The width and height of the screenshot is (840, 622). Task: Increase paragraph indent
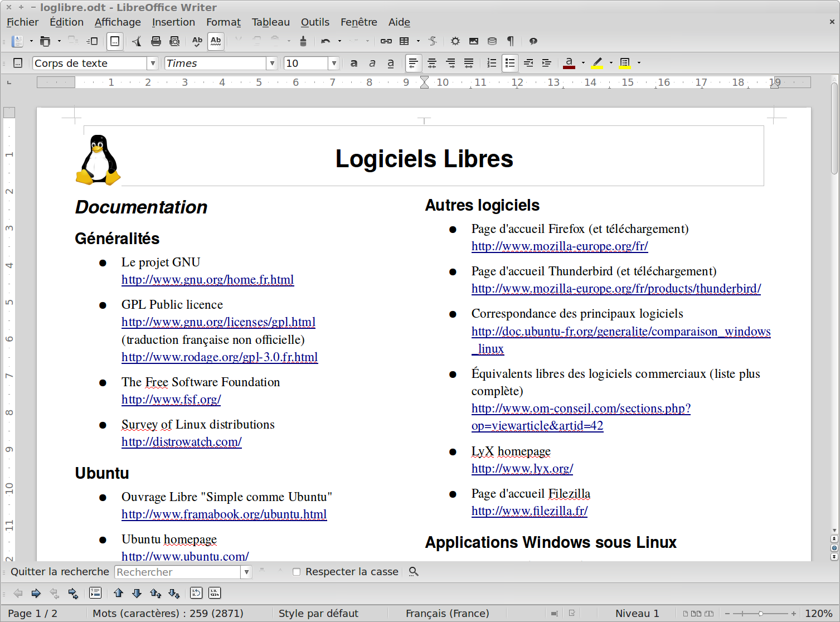tap(547, 63)
